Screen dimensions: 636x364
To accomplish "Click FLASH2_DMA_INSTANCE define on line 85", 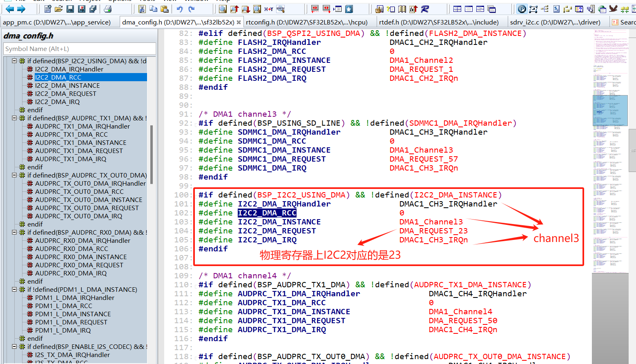I will click(x=284, y=60).
